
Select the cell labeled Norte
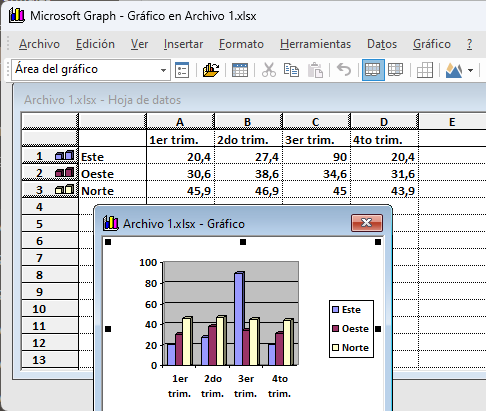(x=113, y=190)
